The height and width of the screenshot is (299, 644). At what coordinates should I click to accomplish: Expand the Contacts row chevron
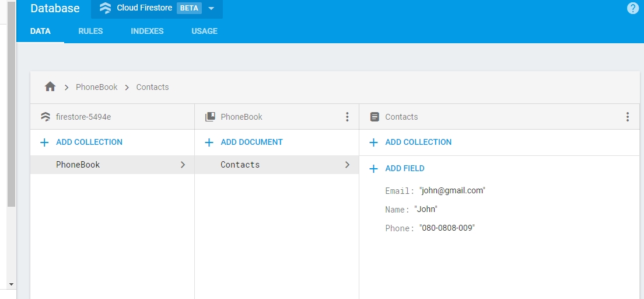(347, 165)
